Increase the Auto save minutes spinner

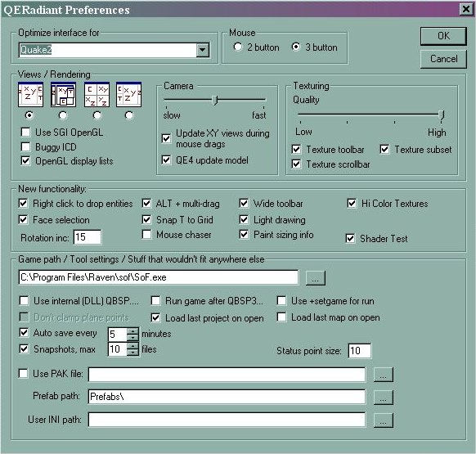[132, 330]
